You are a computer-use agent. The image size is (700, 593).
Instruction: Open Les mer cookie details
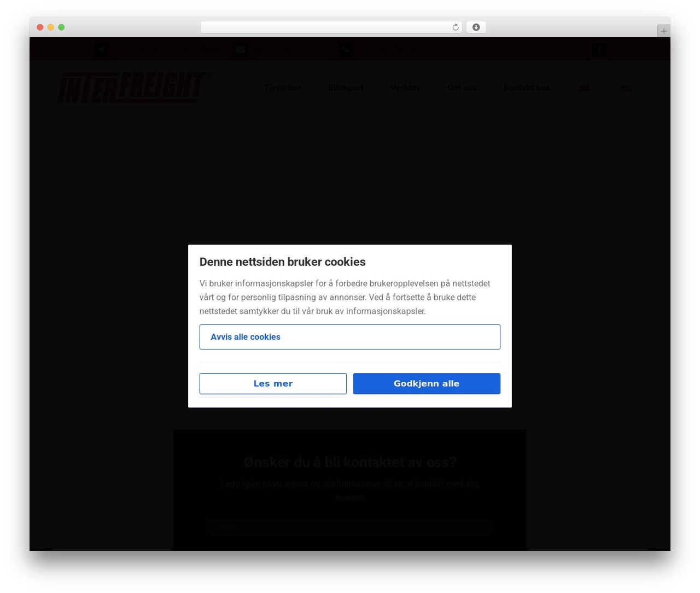[x=273, y=383]
